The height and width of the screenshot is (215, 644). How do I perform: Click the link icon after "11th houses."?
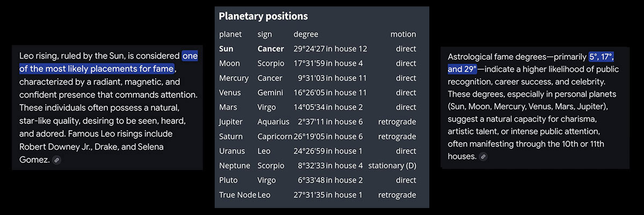tap(484, 157)
